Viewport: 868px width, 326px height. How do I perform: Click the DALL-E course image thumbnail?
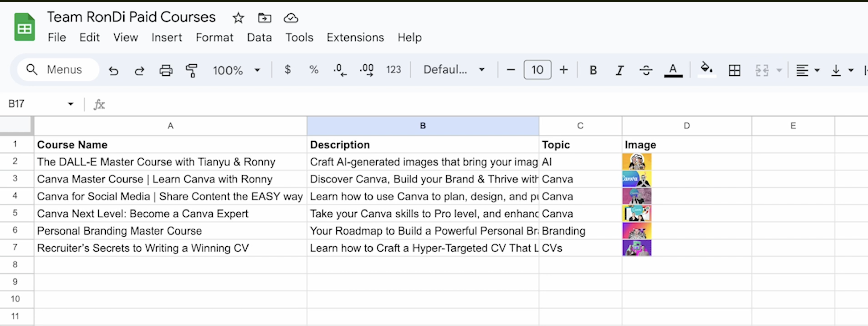tap(636, 162)
